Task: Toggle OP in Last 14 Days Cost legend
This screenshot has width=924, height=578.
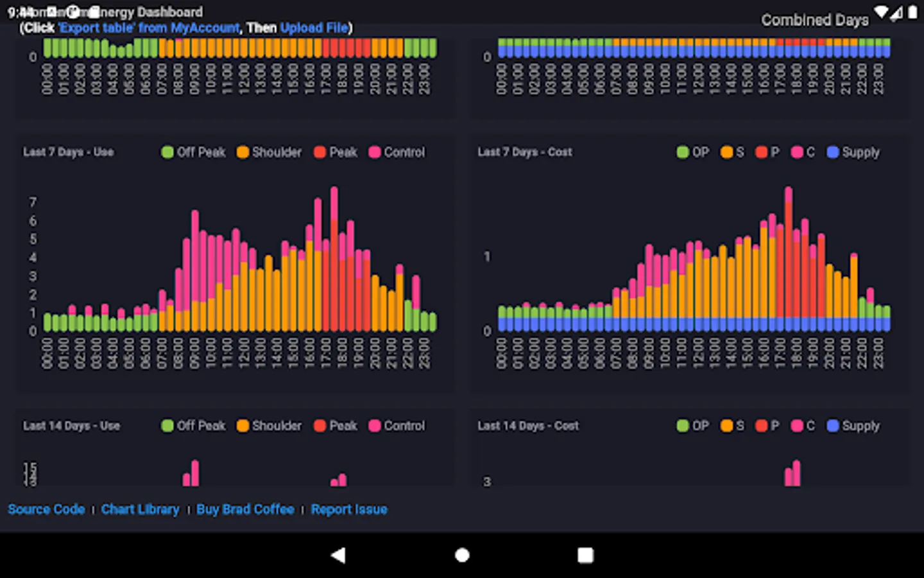Action: (693, 426)
